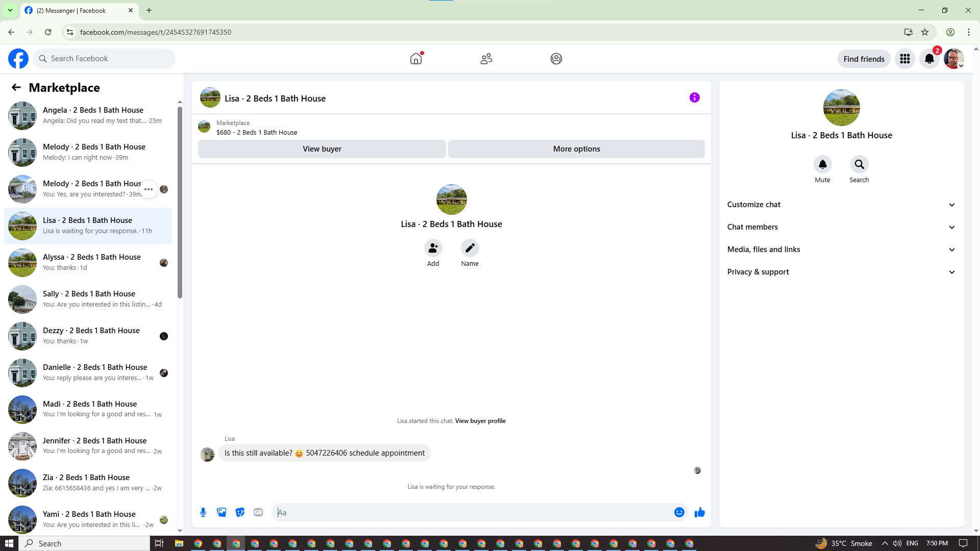Record a voice clip with microphone icon
Viewport: 980px width, 551px height.
(x=203, y=512)
